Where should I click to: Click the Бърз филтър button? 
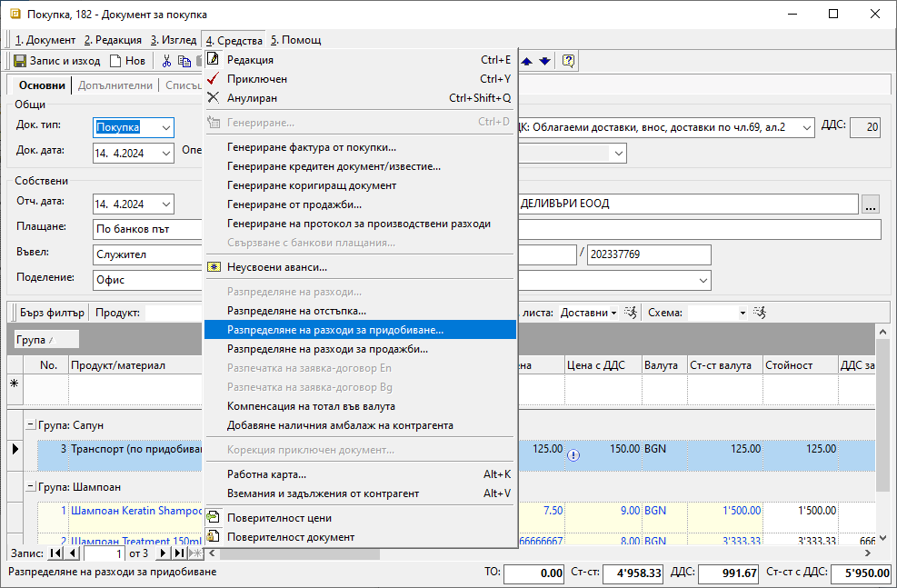click(x=51, y=313)
